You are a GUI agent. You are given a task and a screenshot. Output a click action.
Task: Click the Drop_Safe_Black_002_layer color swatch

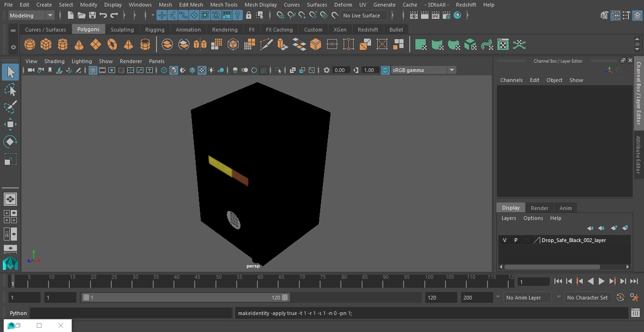click(527, 240)
